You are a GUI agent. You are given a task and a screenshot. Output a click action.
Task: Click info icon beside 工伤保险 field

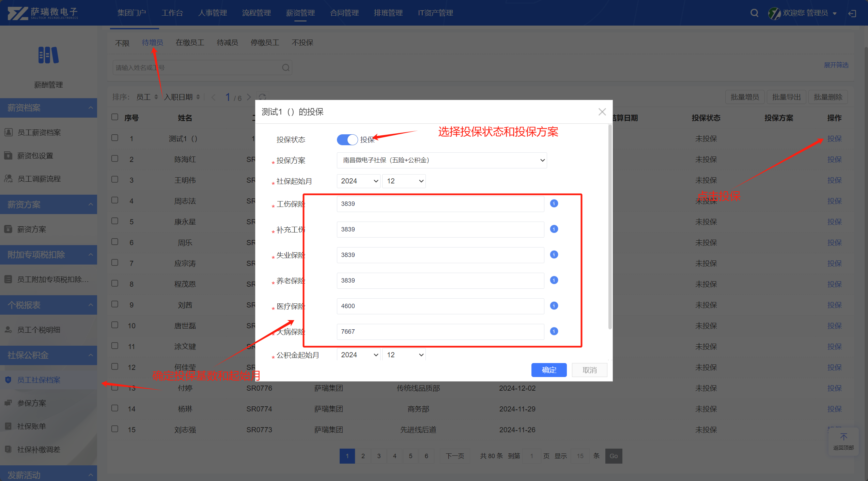(554, 204)
